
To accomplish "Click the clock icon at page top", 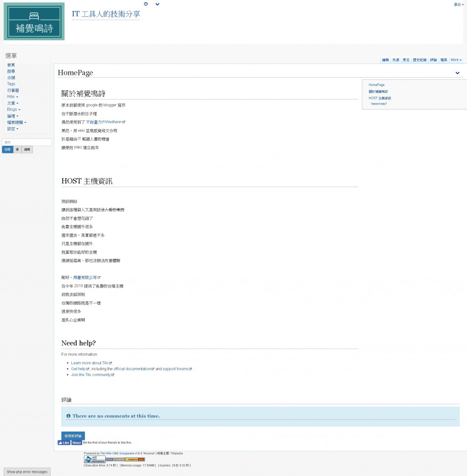I will pyautogui.click(x=146, y=4).
